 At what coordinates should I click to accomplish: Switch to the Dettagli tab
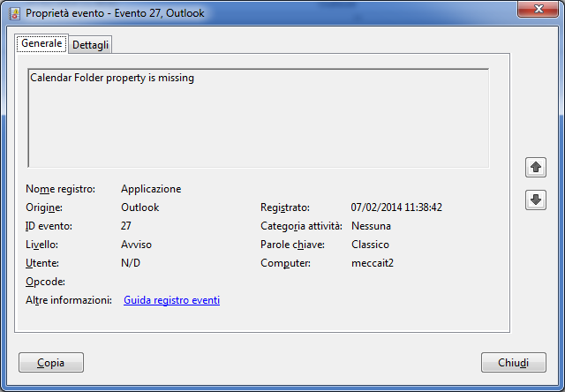90,45
